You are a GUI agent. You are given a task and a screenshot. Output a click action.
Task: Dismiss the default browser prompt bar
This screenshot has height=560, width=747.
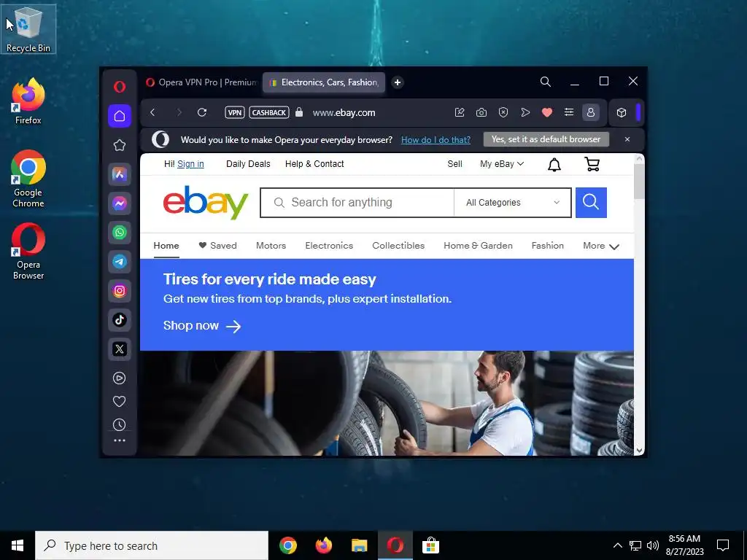[627, 139]
